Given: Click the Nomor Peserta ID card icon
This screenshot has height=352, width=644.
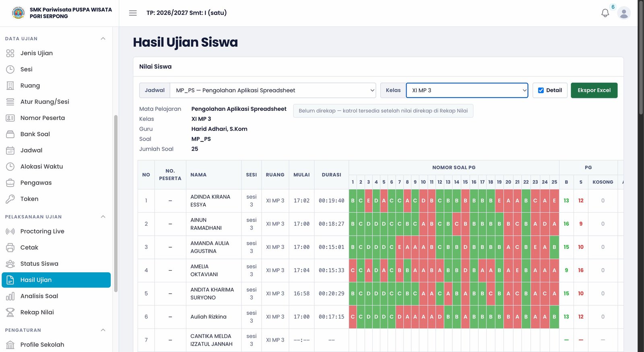Looking at the screenshot, I should point(10,118).
